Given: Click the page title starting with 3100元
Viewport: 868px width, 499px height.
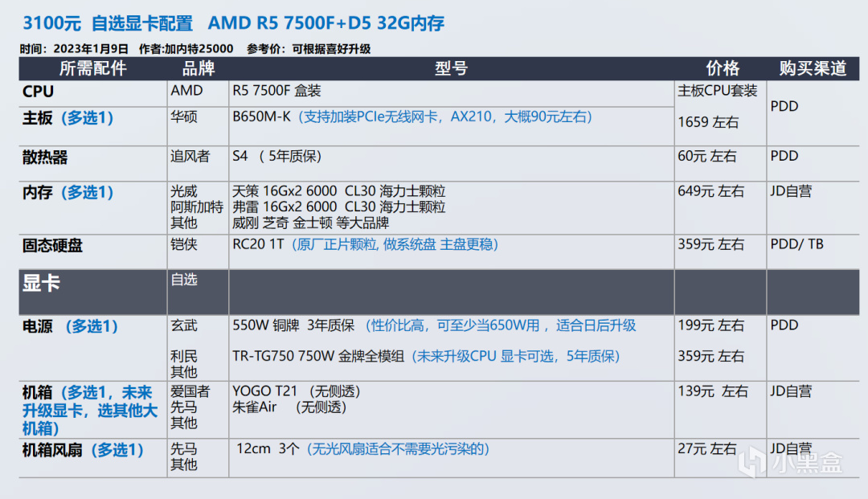Looking at the screenshot, I should [233, 23].
